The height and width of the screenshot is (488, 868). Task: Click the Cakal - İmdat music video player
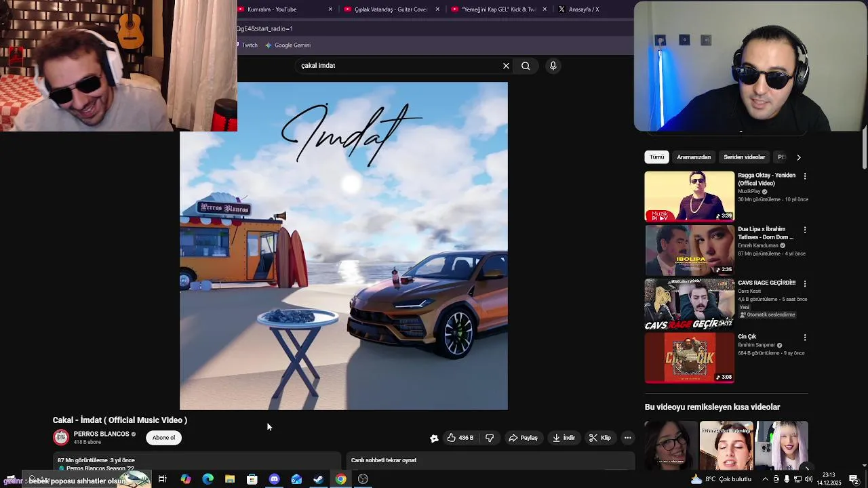pyautogui.click(x=344, y=246)
